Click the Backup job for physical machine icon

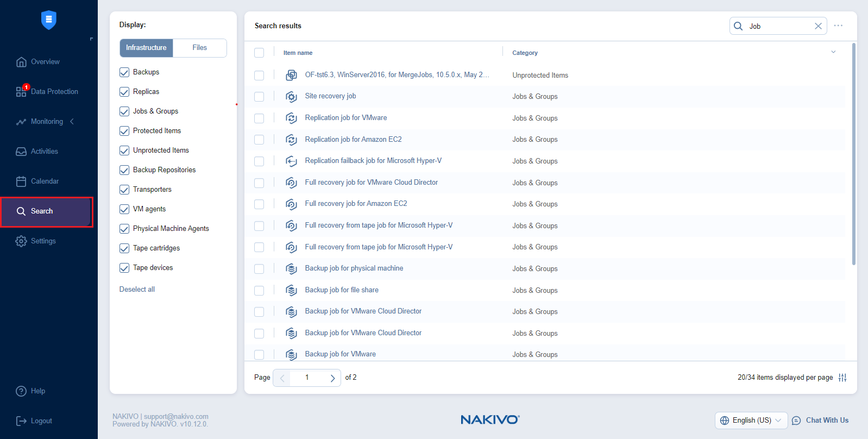[291, 269]
